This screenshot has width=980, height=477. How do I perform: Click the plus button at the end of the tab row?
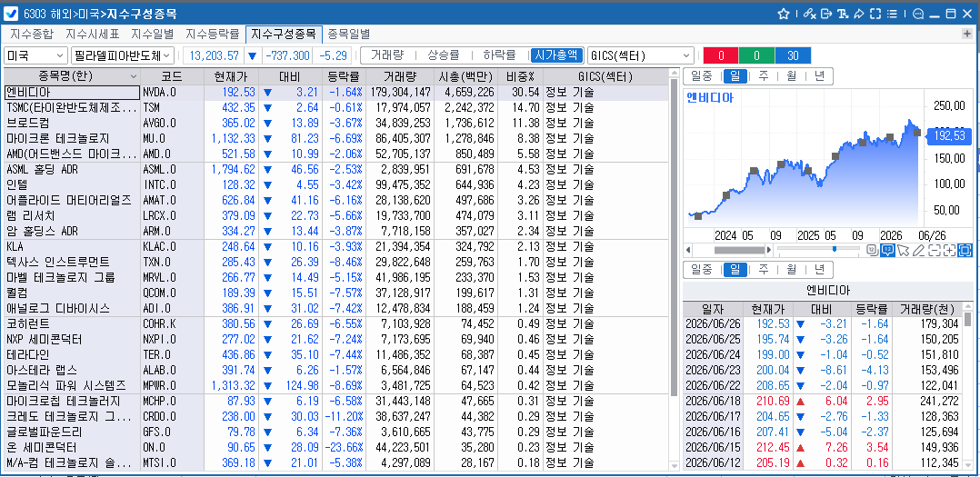pos(967,34)
